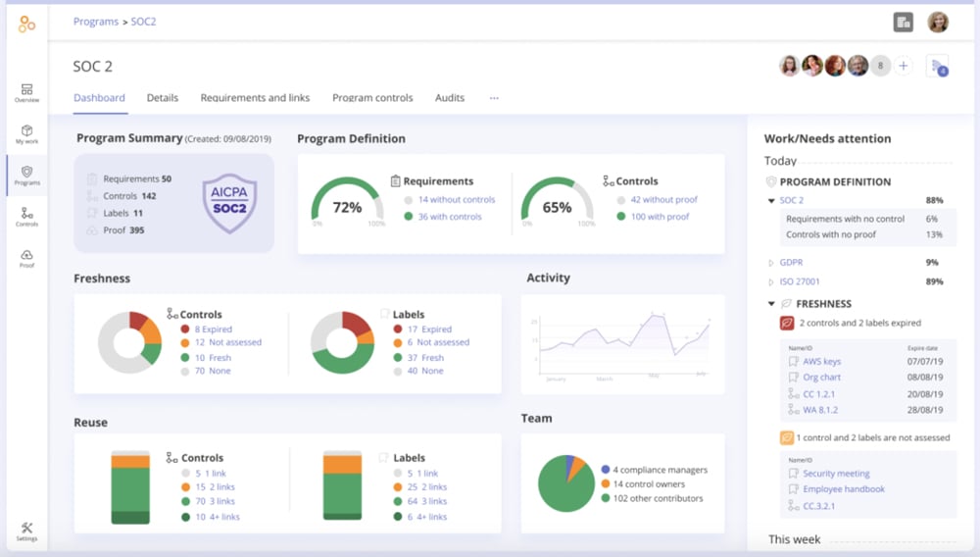Click the notifications feed icon with badge

coord(938,67)
